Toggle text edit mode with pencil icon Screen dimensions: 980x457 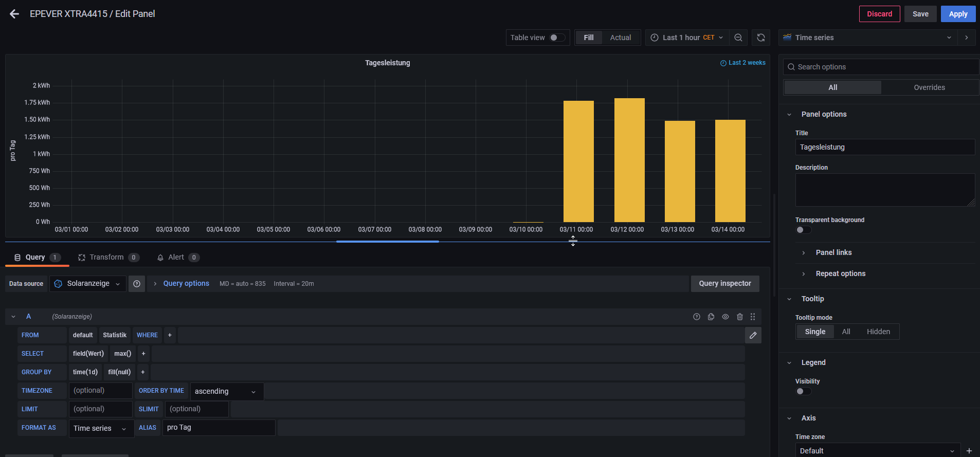(753, 335)
